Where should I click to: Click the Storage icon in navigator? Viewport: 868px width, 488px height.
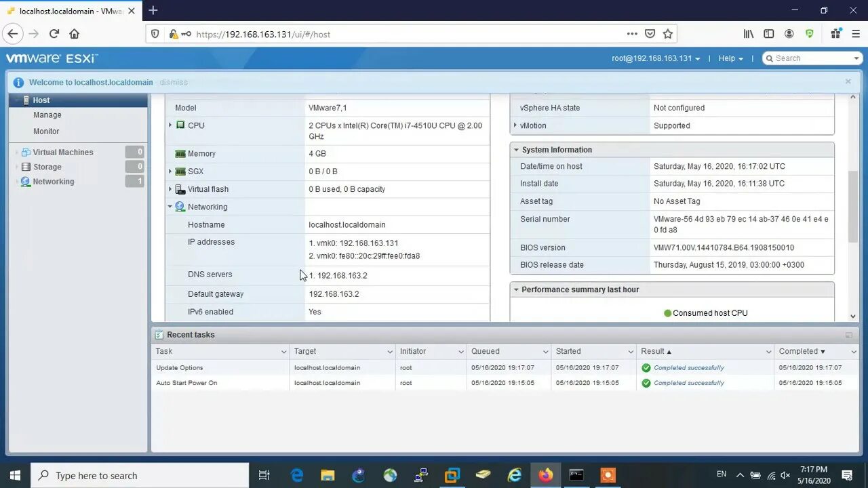(26, 167)
